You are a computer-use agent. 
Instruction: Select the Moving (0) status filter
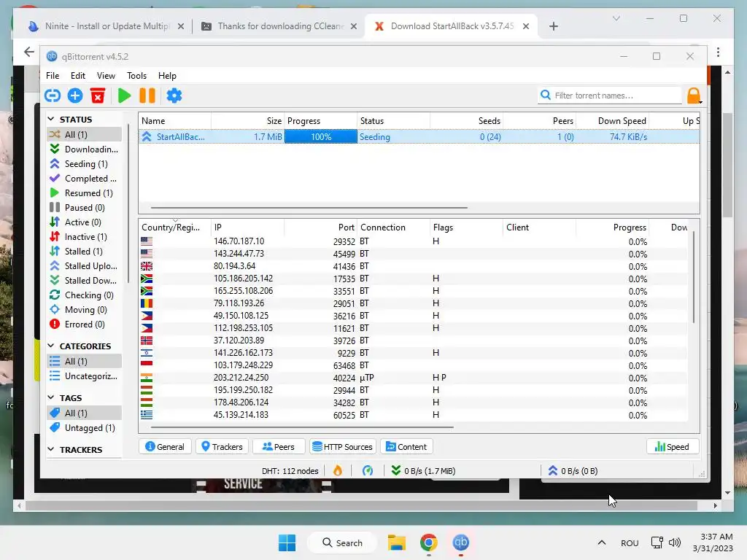(85, 310)
